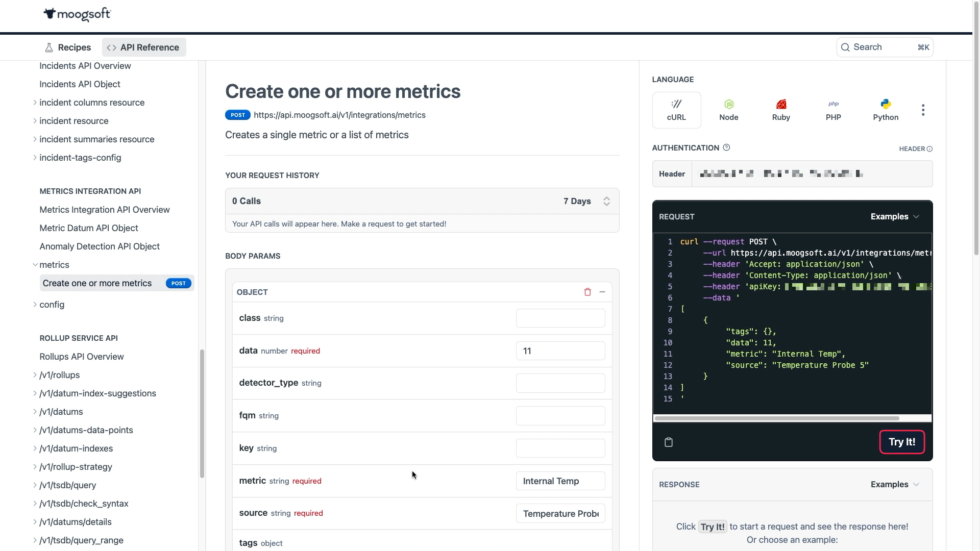980x551 pixels.
Task: Click the API endpoint URL text
Action: (339, 115)
